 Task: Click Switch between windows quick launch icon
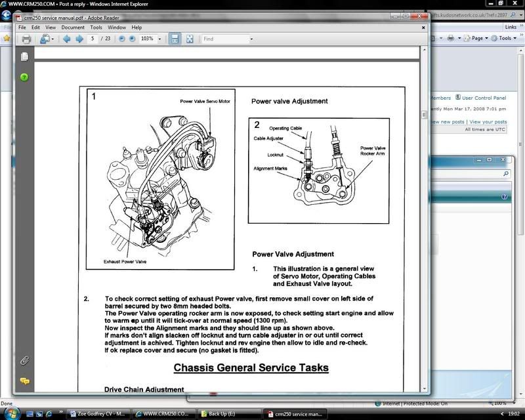pos(39,414)
